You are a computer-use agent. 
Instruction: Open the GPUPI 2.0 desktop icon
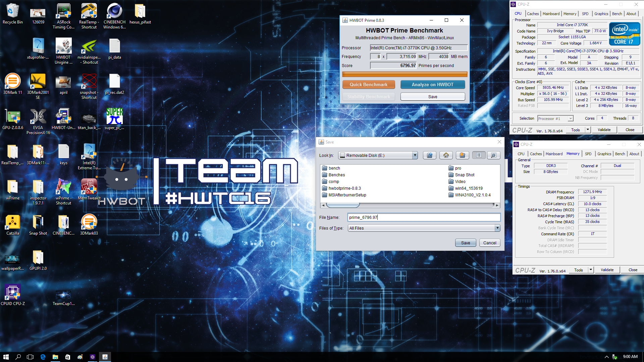click(38, 260)
